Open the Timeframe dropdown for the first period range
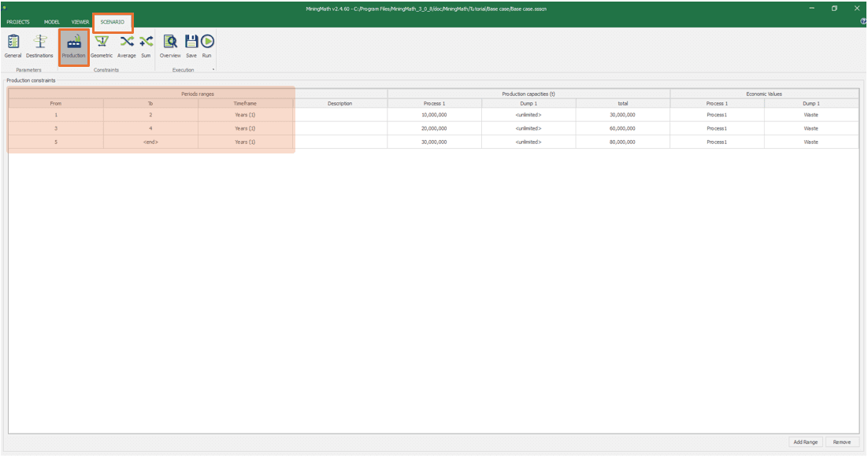Viewport: 868px width, 458px height. point(246,115)
